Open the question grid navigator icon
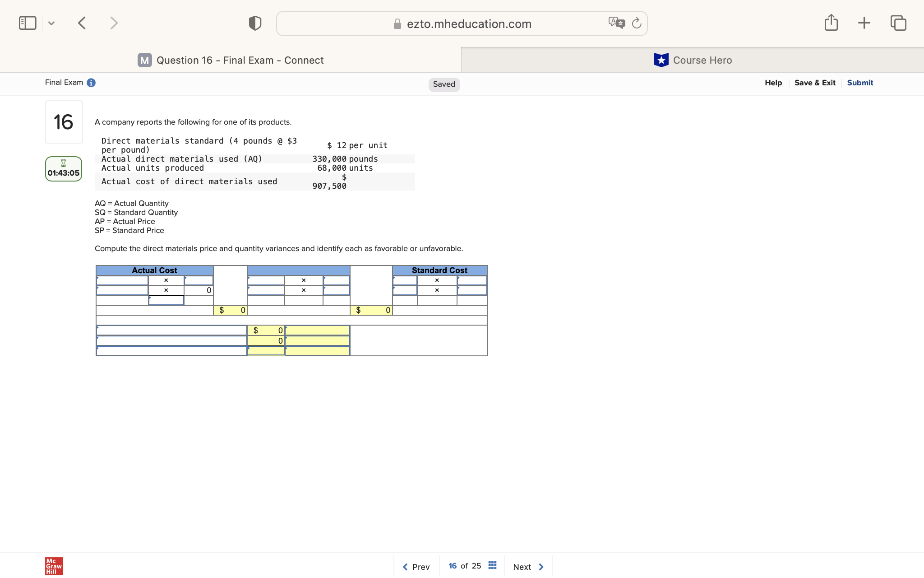The image size is (924, 578). pos(492,565)
